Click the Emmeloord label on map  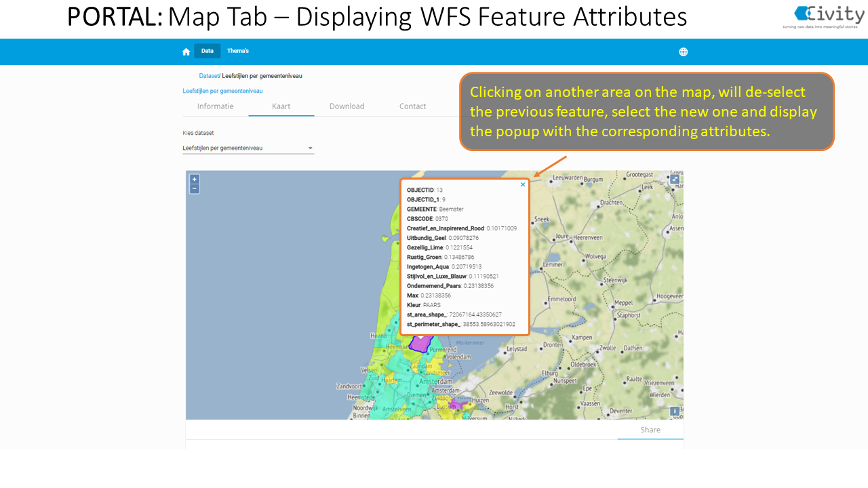point(561,299)
